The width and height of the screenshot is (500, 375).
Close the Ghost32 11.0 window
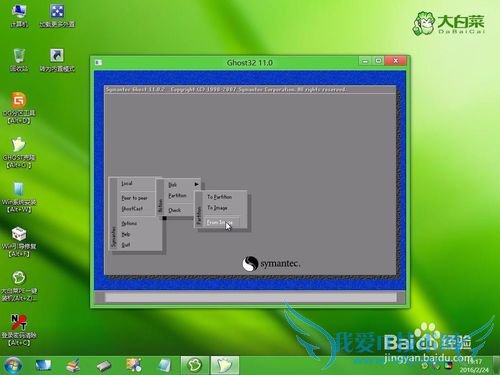click(x=396, y=61)
